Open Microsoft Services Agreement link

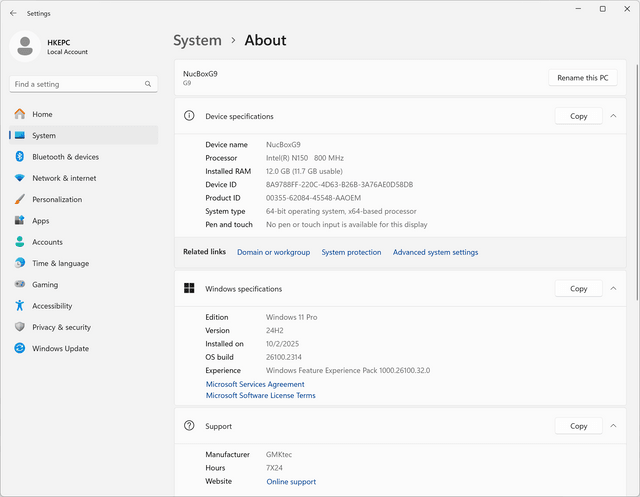(255, 384)
